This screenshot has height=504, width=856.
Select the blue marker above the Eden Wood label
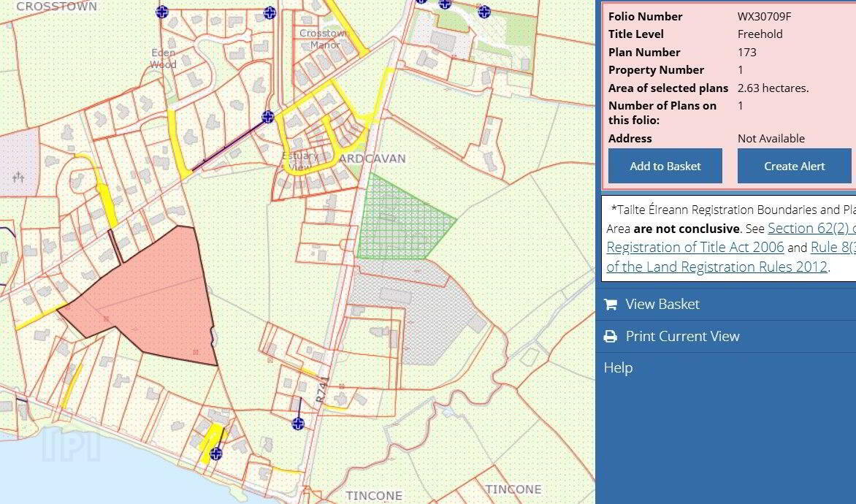161,12
